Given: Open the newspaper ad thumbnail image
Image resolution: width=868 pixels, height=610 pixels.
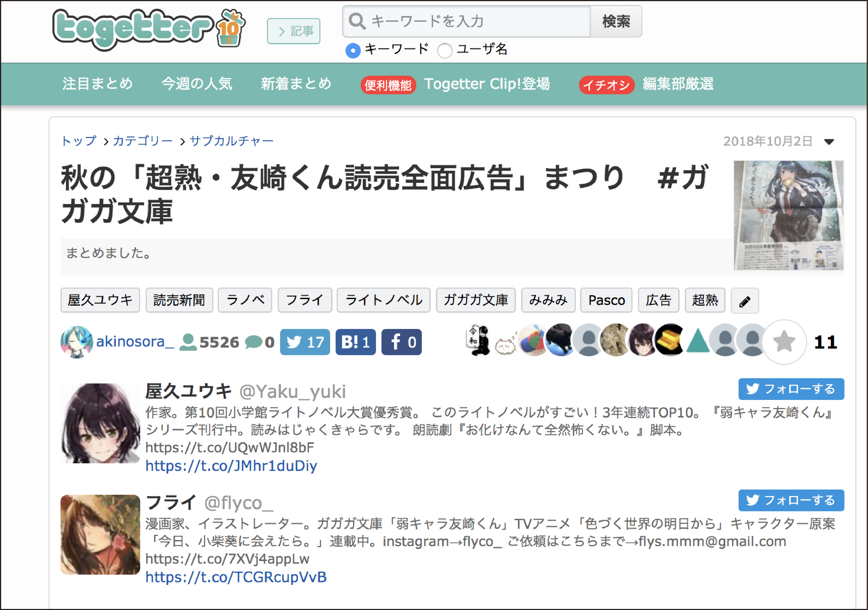Looking at the screenshot, I should [789, 215].
